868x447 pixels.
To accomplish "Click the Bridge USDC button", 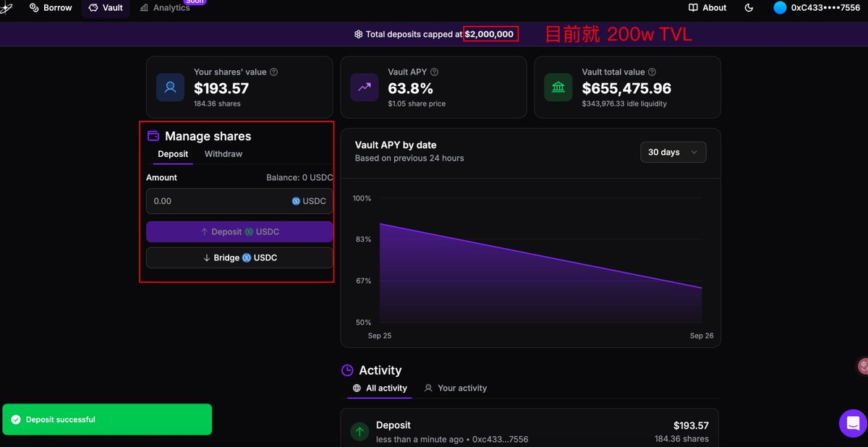I will [239, 257].
